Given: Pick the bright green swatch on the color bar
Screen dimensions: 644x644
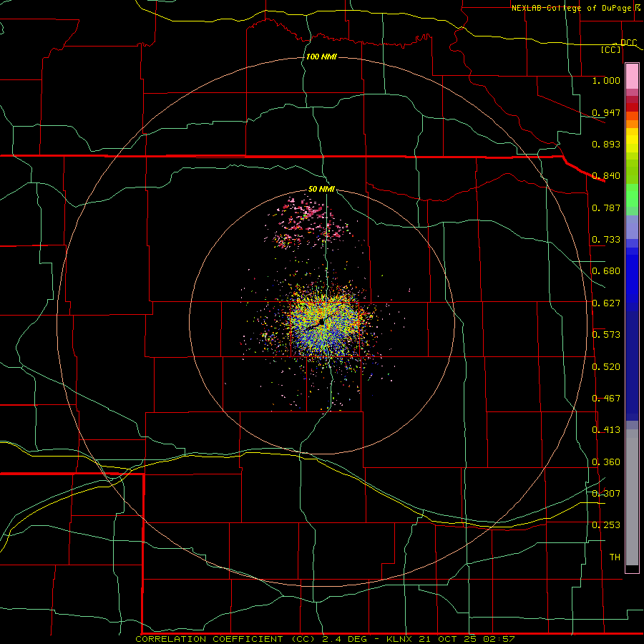Looking at the screenshot, I should 632,195.
